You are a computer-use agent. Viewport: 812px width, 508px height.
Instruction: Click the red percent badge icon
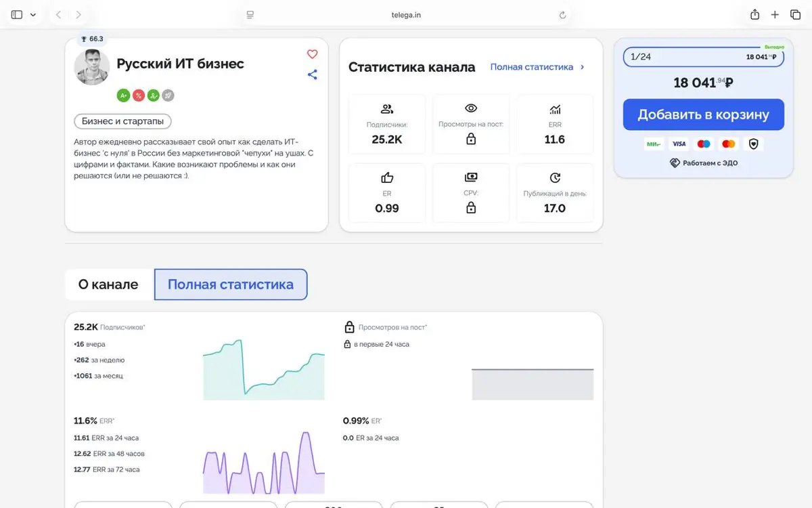point(138,96)
